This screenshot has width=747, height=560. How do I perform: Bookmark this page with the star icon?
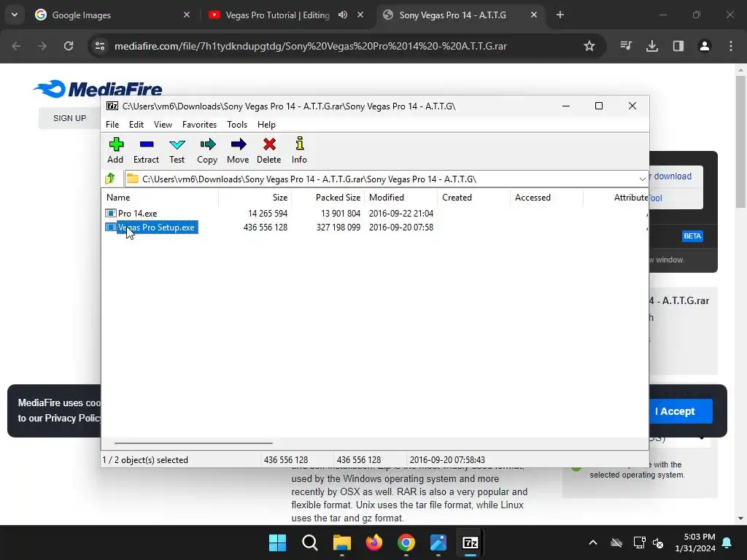tap(589, 46)
